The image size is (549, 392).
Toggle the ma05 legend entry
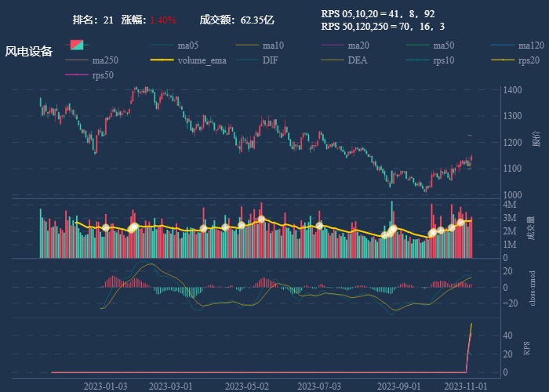[x=174, y=45]
